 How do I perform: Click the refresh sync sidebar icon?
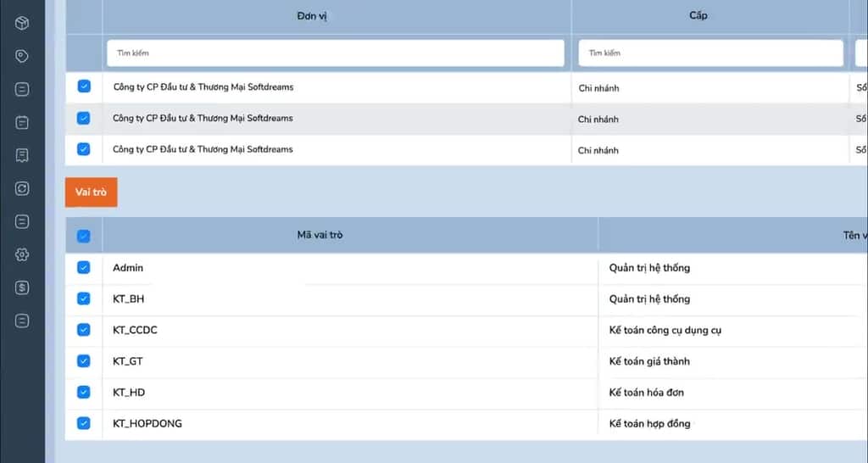(22, 188)
